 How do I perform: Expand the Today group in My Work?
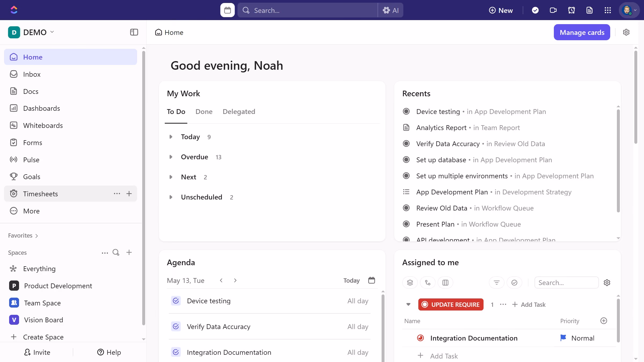[171, 137]
